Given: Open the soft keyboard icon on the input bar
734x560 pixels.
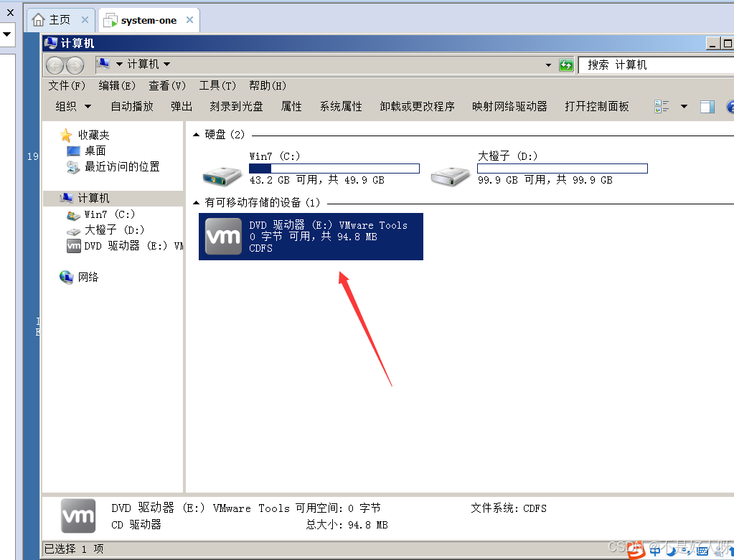Looking at the screenshot, I should coord(702,551).
